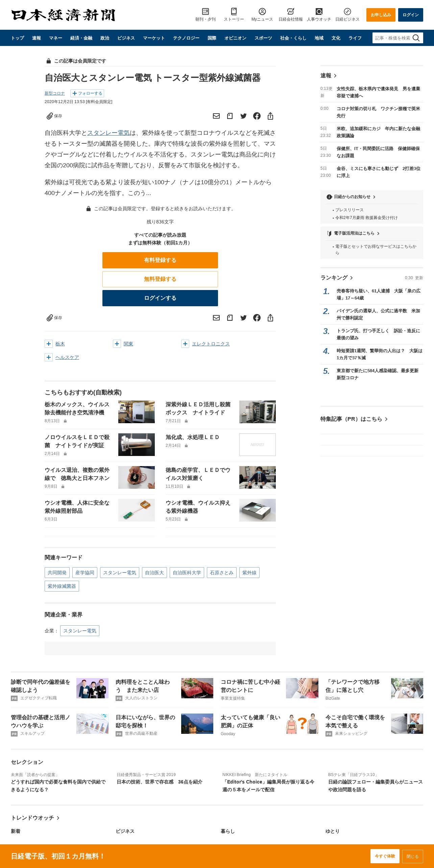
Task: Click the bottom clip/scrap icon
Action: pyautogui.click(x=230, y=318)
